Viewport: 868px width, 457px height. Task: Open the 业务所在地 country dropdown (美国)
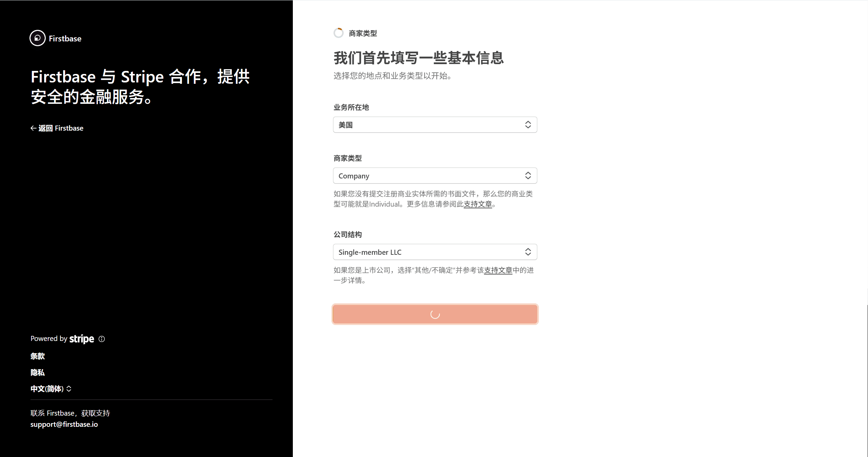click(435, 125)
